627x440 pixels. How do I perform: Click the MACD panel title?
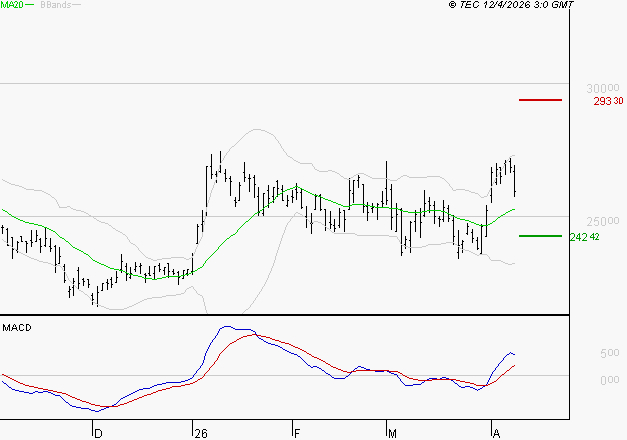click(x=17, y=328)
